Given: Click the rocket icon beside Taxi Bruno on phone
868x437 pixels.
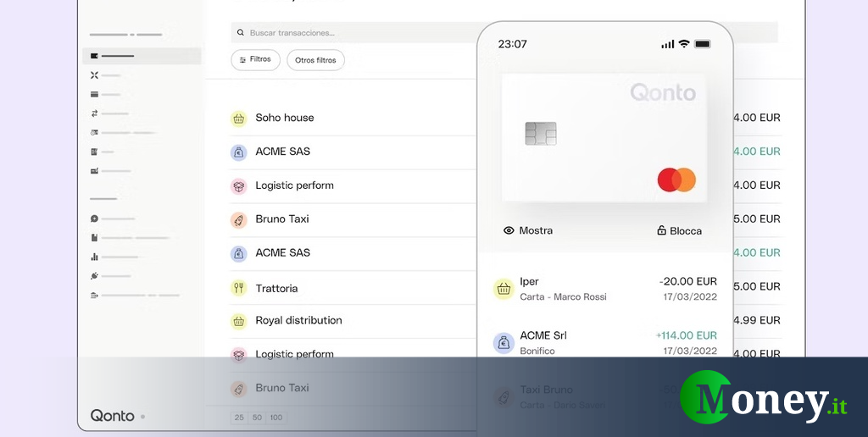Looking at the screenshot, I should pos(504,396).
